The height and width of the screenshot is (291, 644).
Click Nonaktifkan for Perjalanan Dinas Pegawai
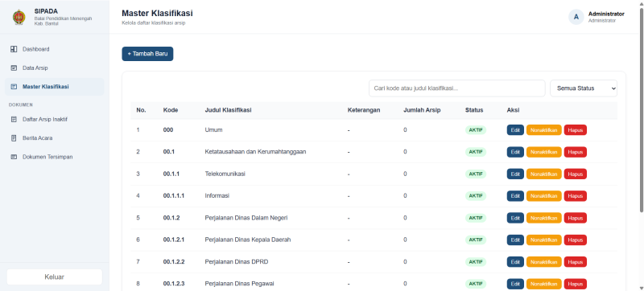[x=544, y=284]
